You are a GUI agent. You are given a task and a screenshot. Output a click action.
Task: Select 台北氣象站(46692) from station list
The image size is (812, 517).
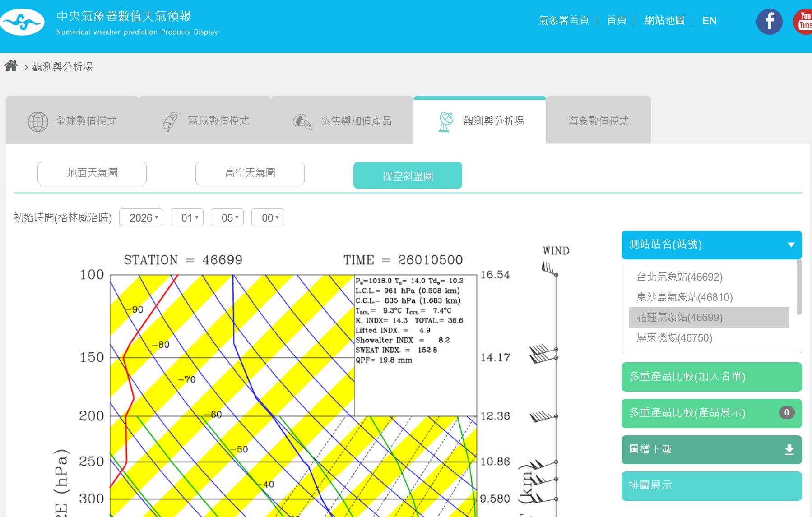pyautogui.click(x=679, y=277)
